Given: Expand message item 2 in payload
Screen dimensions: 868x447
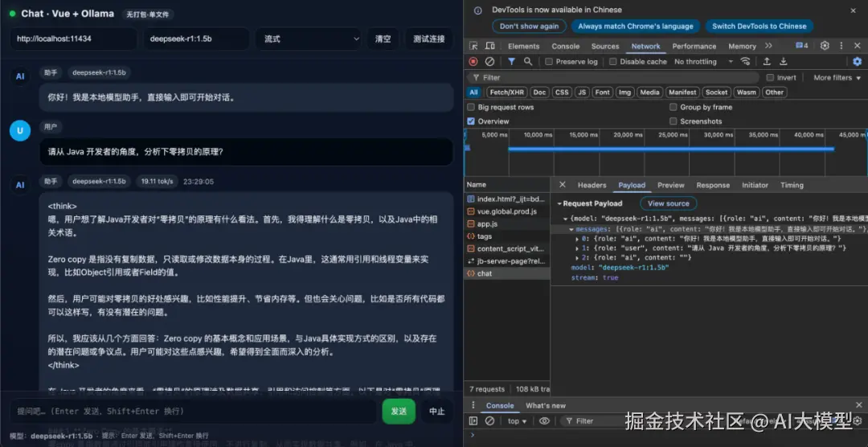Looking at the screenshot, I should click(x=577, y=257).
